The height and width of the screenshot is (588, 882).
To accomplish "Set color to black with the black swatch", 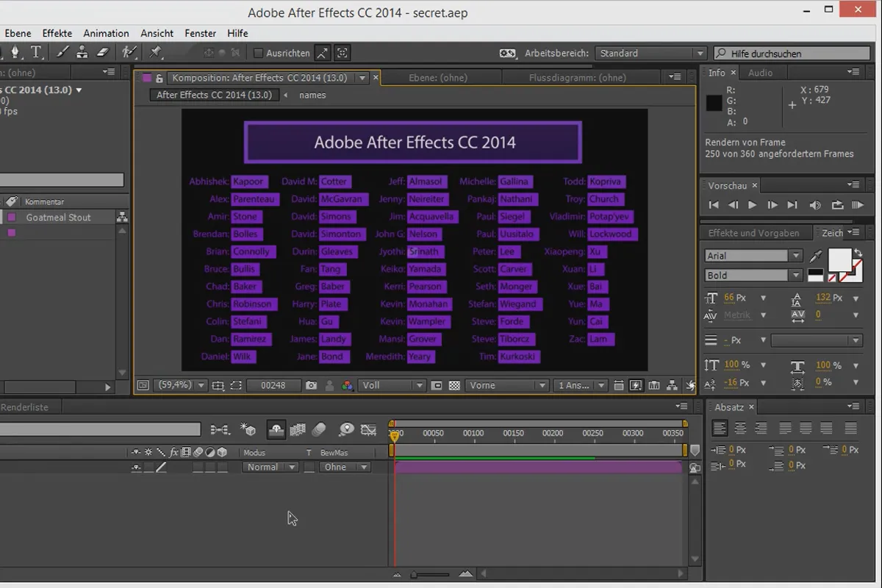I will pyautogui.click(x=815, y=273).
